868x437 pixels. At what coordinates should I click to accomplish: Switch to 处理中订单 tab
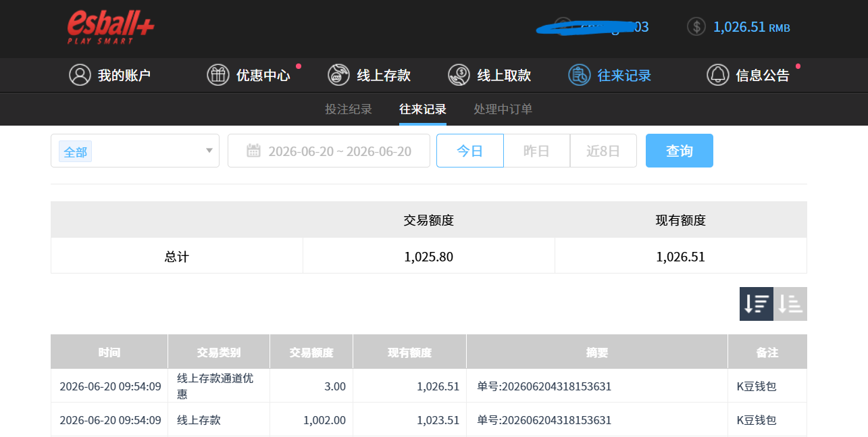pos(503,109)
